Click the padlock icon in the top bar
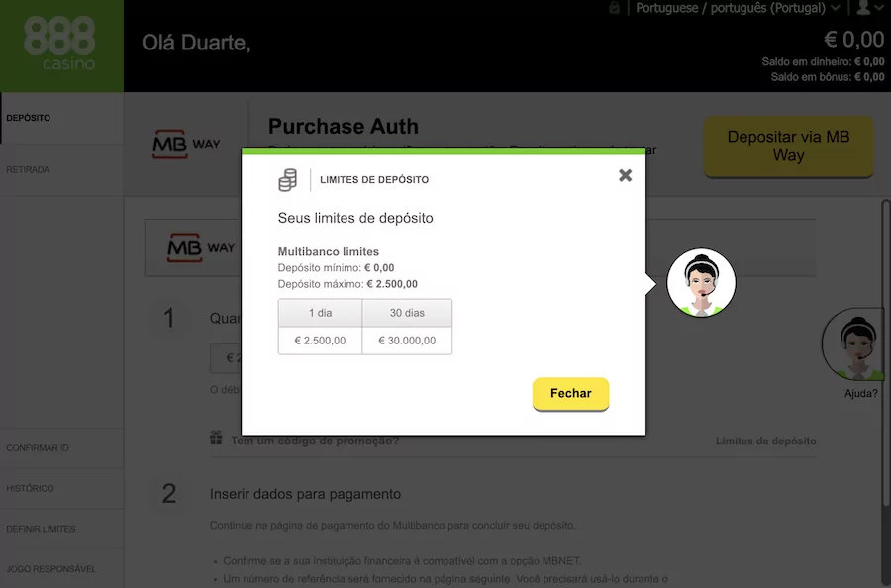This screenshot has height=588, width=891. 613,8
